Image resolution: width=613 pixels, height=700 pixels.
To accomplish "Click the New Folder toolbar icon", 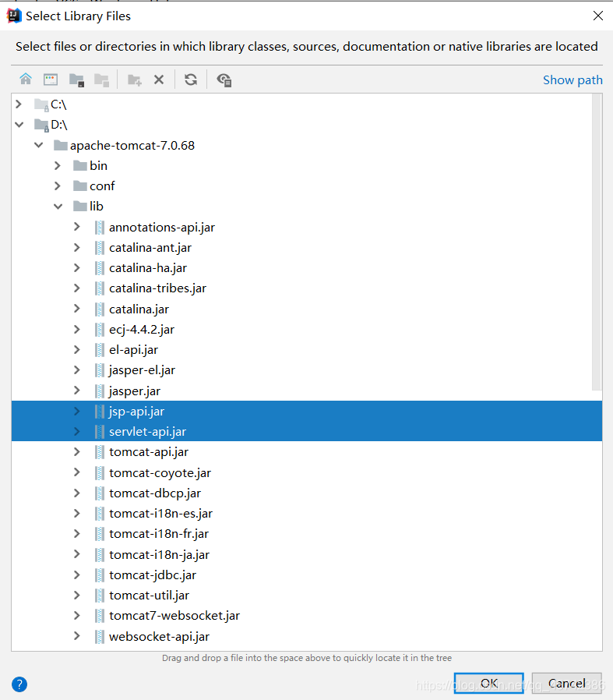I will pyautogui.click(x=134, y=80).
